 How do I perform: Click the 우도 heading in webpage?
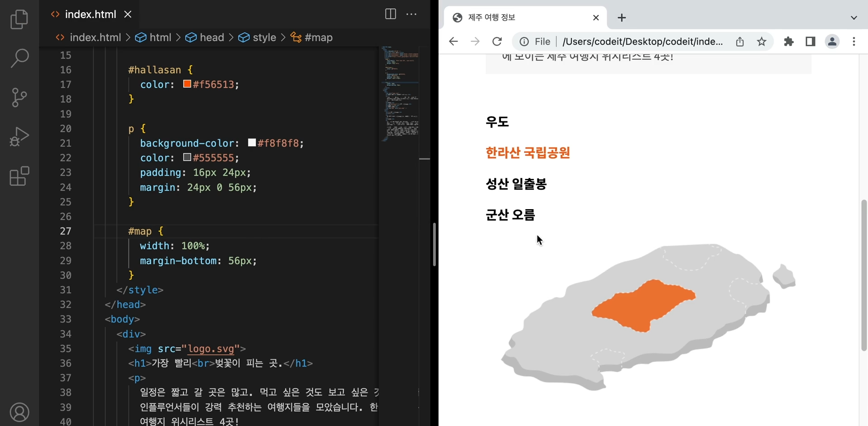pos(497,122)
